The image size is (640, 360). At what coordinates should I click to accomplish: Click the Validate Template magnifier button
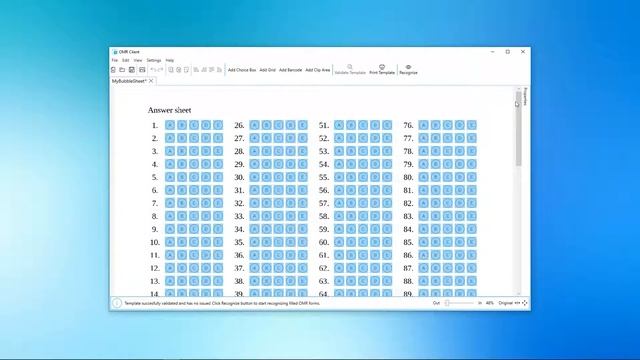click(350, 70)
